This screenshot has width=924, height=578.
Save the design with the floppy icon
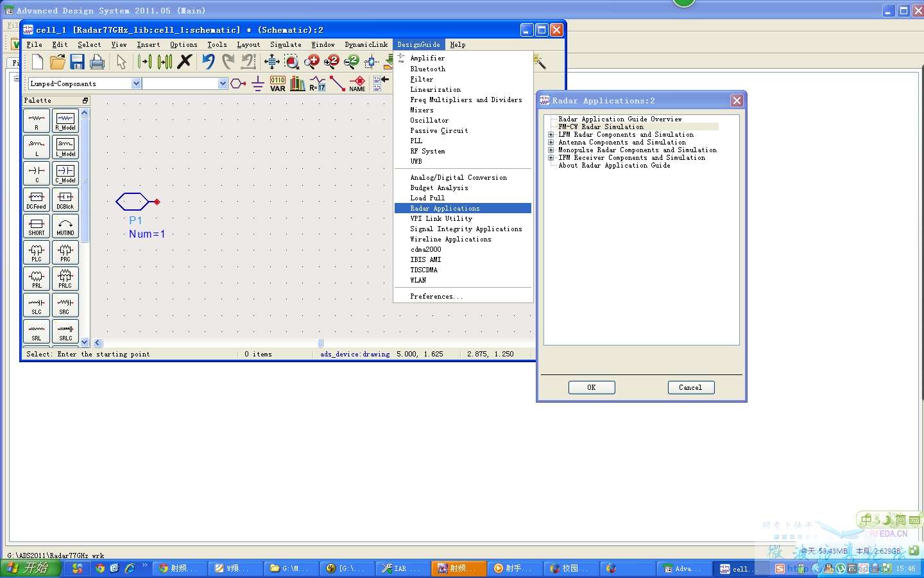78,62
